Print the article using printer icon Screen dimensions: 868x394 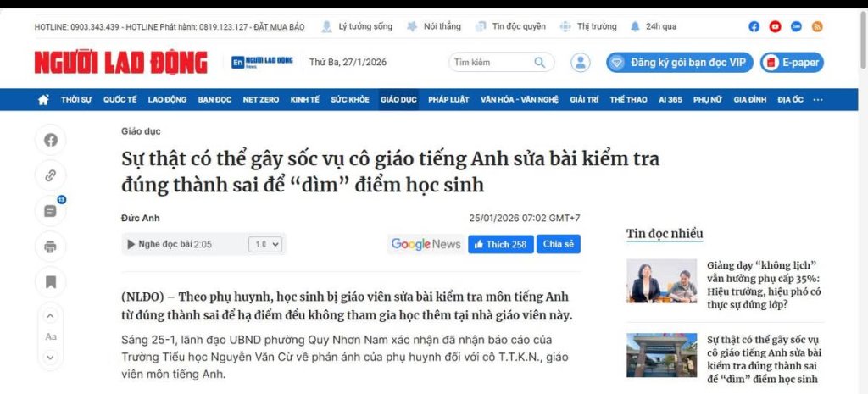click(51, 247)
